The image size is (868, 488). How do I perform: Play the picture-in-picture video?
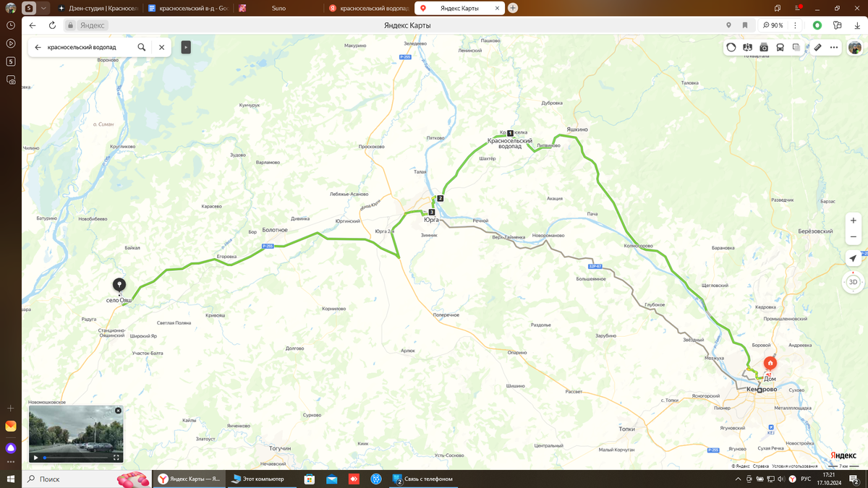pos(36,458)
